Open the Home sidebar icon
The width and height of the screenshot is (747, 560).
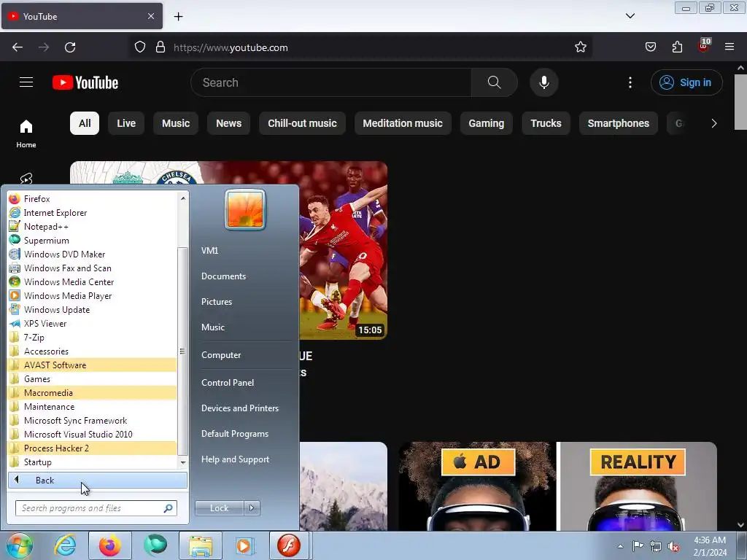[26, 134]
